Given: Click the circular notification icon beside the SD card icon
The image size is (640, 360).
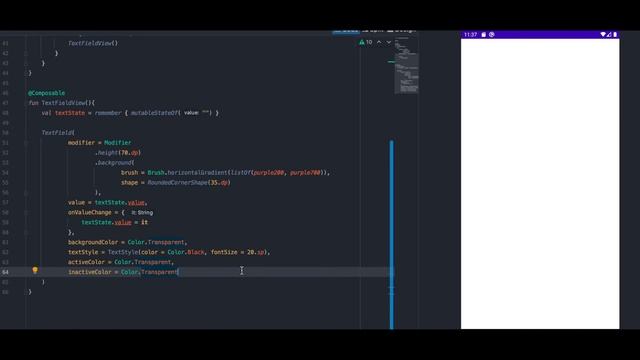Looking at the screenshot, I should tap(492, 35).
